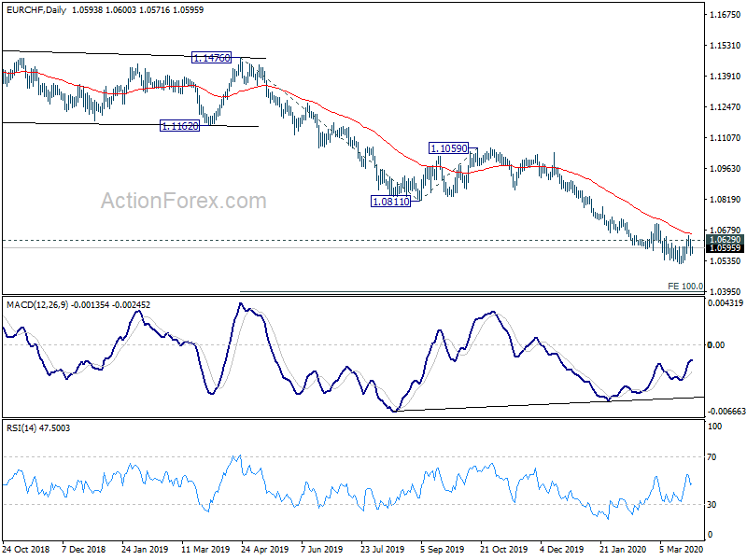The image size is (747, 560).
Task: Click the ActionForex.com watermark
Action: [x=183, y=201]
